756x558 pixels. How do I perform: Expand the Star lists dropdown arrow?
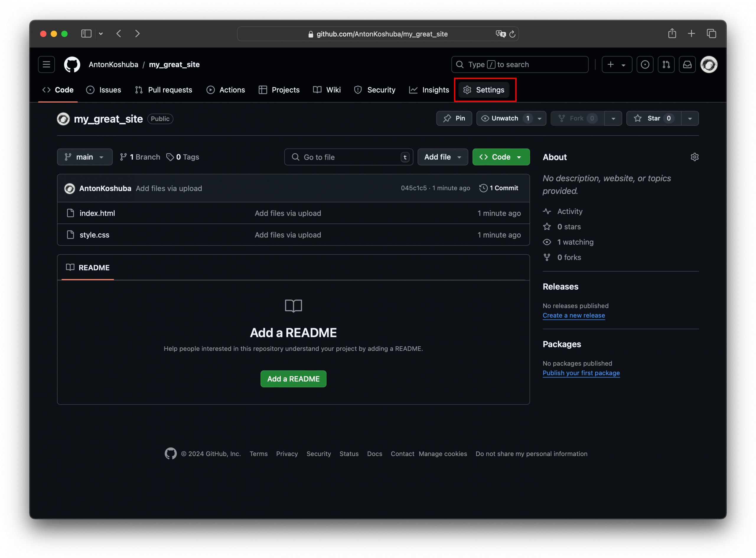[690, 119]
